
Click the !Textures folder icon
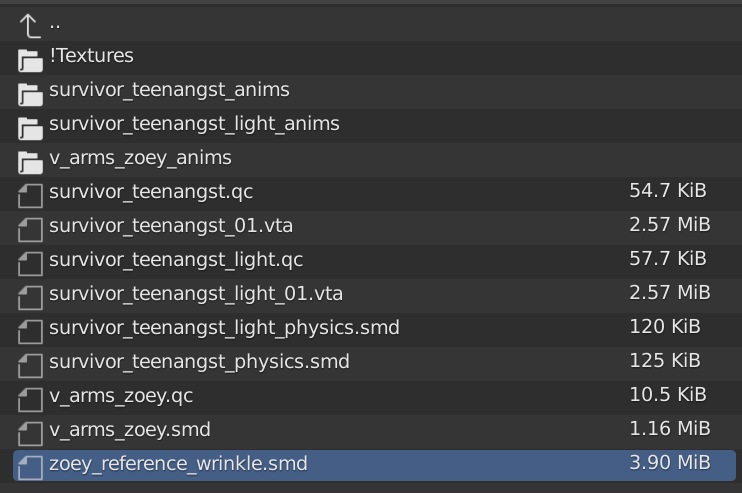point(30,59)
